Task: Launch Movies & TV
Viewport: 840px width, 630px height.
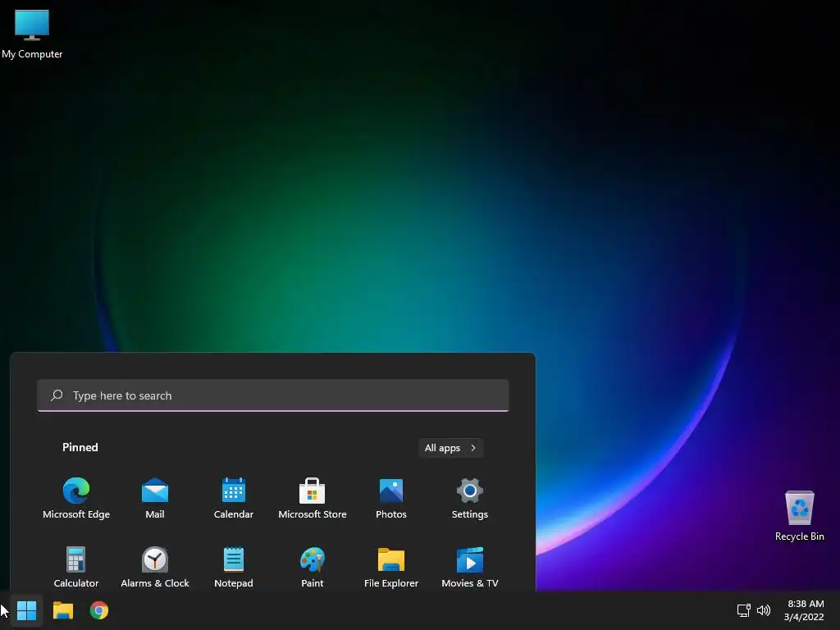Action: pos(470,567)
